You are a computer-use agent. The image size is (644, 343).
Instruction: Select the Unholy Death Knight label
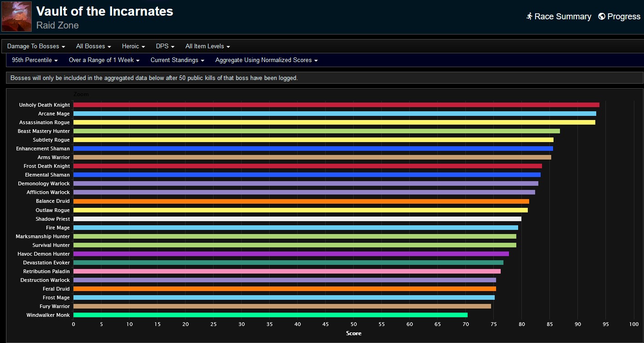click(44, 104)
